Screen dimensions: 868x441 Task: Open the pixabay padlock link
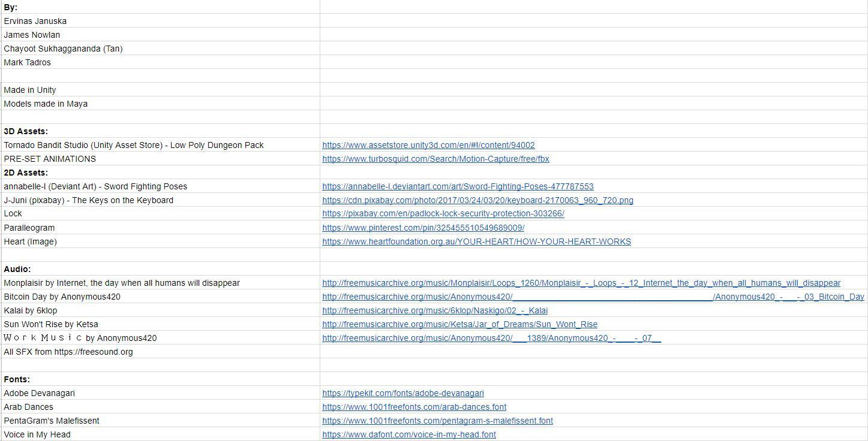(x=443, y=213)
